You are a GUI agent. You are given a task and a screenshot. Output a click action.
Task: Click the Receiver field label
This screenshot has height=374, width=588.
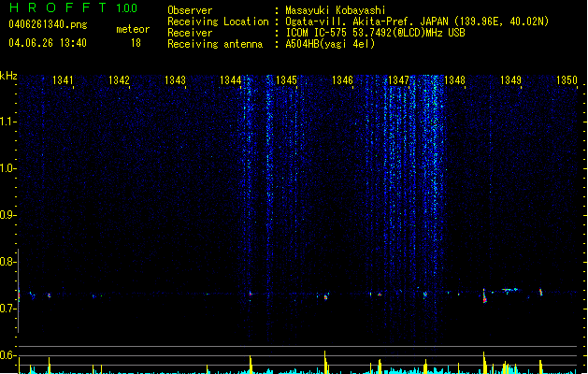coord(190,33)
